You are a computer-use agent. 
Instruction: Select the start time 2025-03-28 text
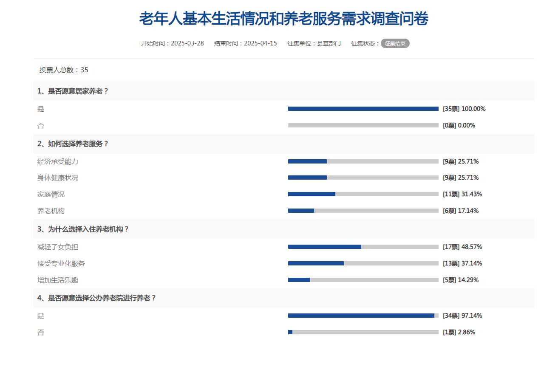click(173, 43)
